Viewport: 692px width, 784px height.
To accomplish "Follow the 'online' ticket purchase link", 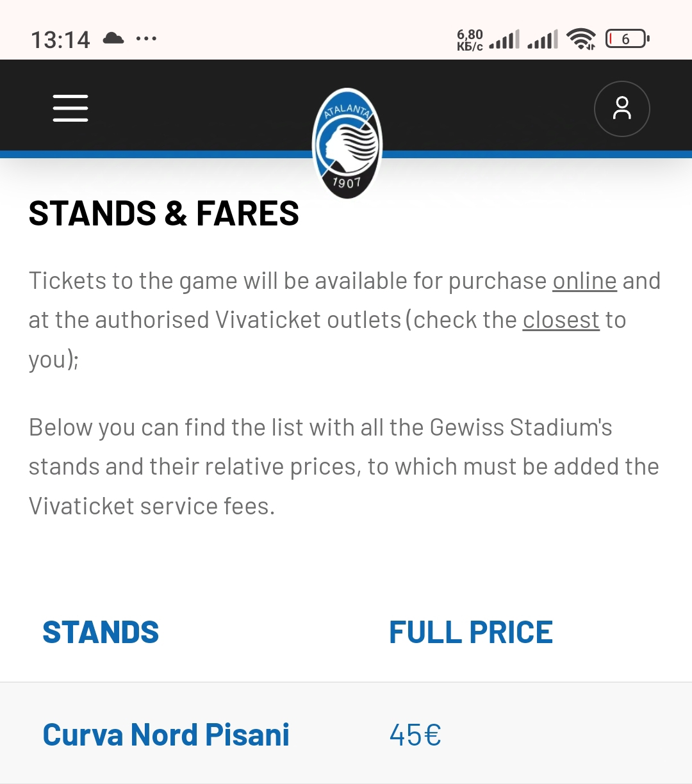I will (x=584, y=281).
